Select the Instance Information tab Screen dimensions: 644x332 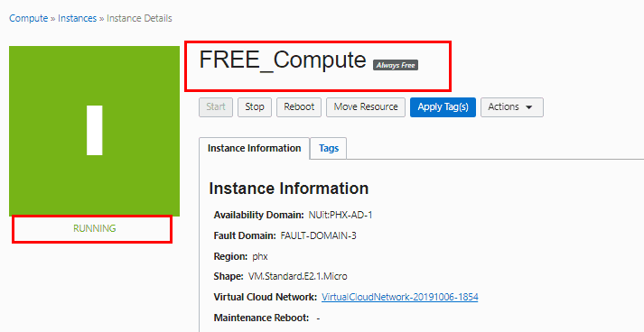click(x=254, y=148)
